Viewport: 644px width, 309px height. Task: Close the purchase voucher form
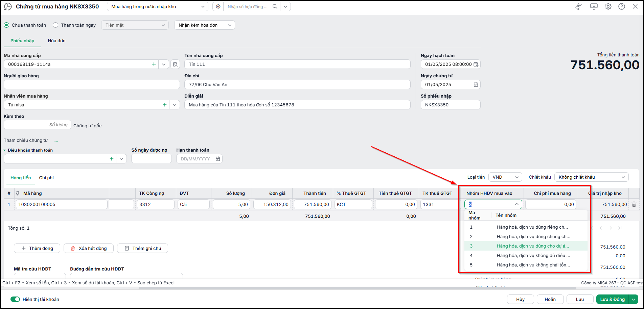tap(635, 6)
